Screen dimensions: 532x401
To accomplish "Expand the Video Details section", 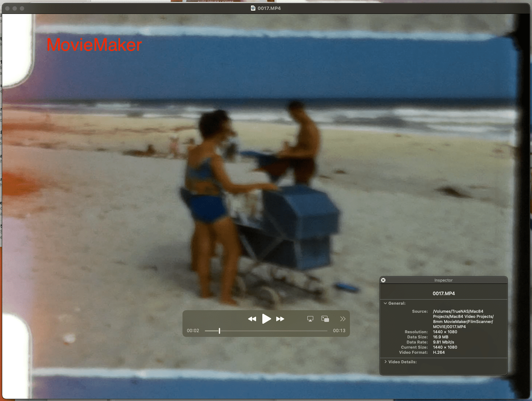I will pyautogui.click(x=385, y=362).
